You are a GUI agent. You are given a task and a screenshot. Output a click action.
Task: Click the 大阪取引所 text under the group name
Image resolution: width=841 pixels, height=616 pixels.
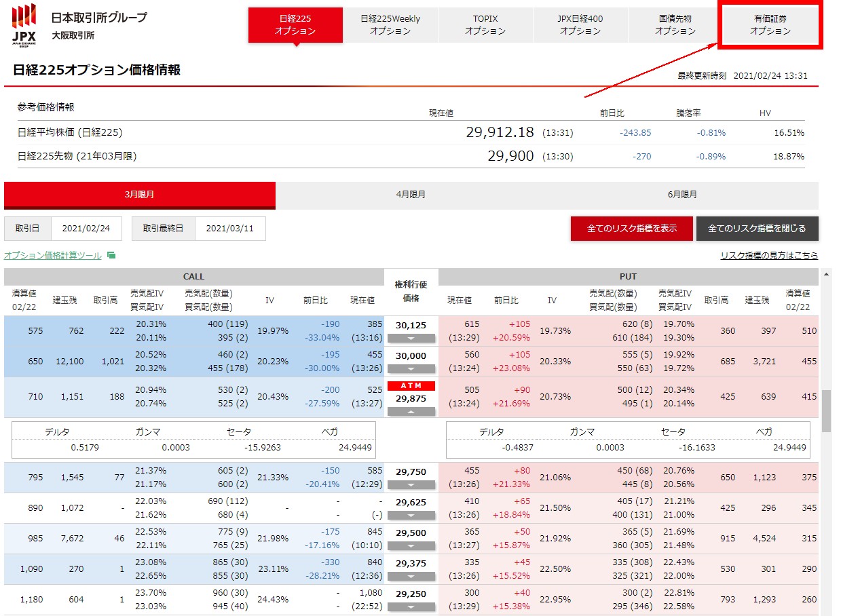coord(73,35)
